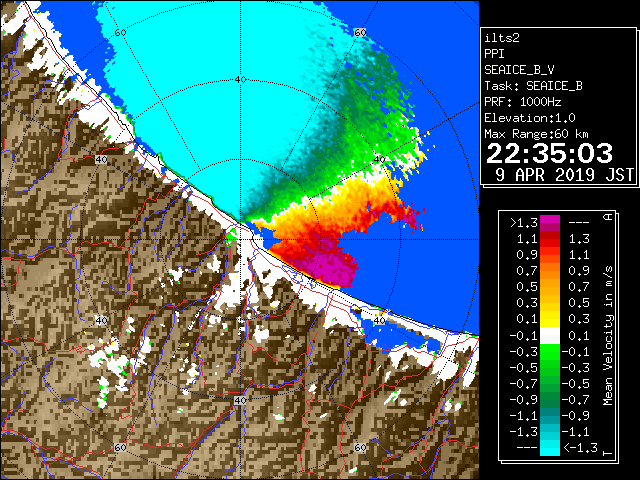Click the 40 km ring label due south
The image size is (640, 480).
coord(240,400)
